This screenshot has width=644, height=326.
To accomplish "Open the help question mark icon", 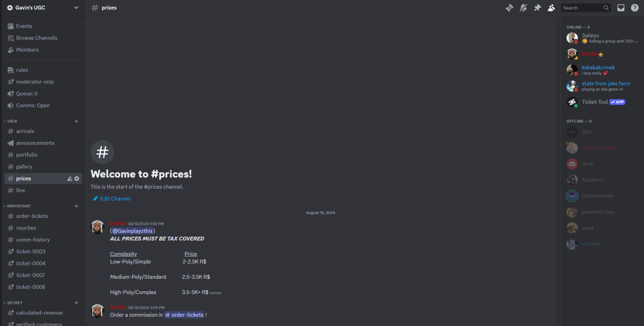I will [635, 8].
